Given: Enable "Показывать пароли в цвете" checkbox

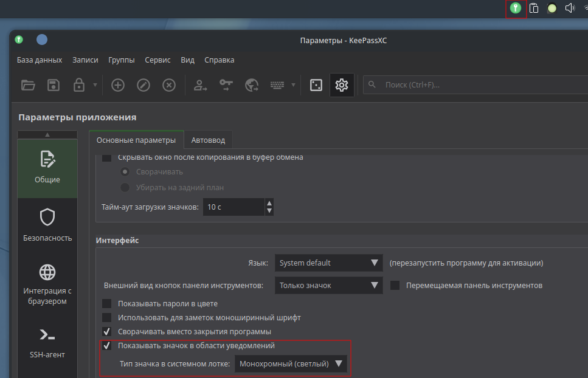Looking at the screenshot, I should [x=107, y=304].
